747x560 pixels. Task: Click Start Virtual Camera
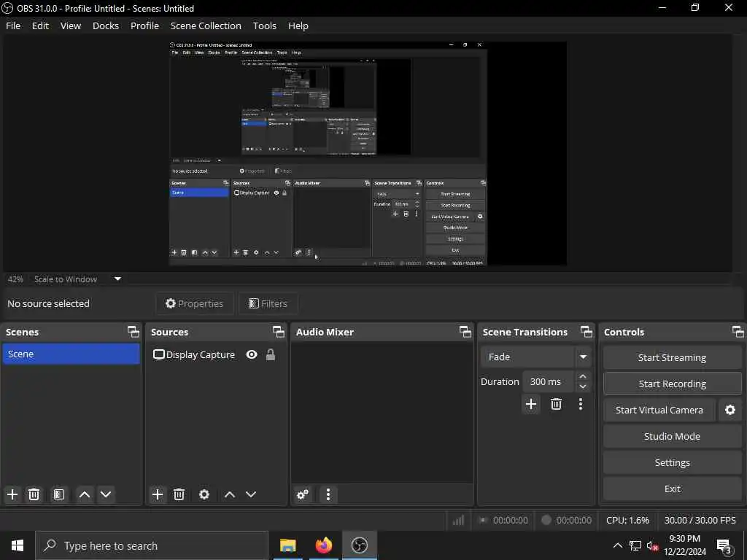(x=659, y=410)
